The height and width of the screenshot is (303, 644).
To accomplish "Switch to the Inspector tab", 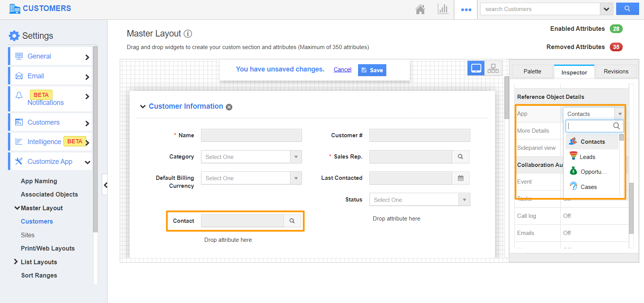I will [x=574, y=72].
